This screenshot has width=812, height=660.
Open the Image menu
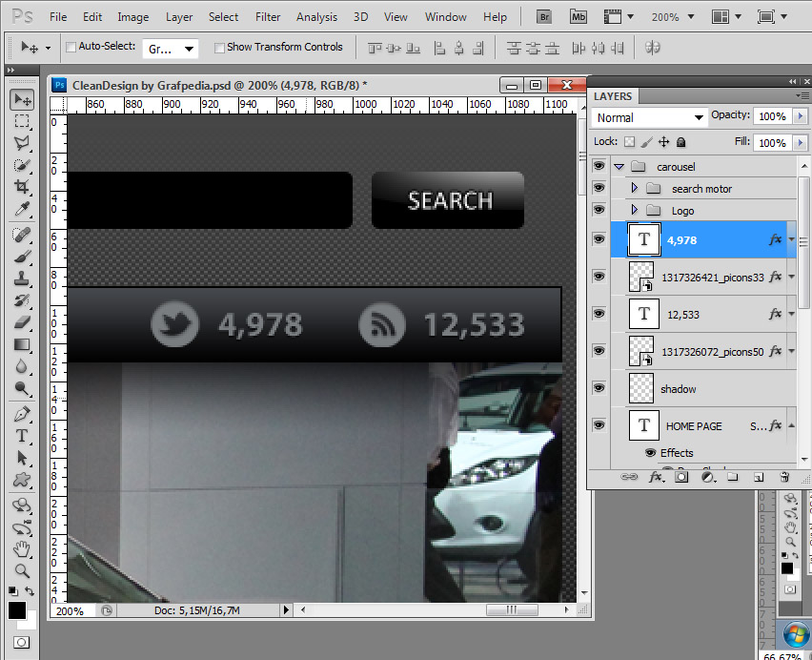(x=133, y=17)
